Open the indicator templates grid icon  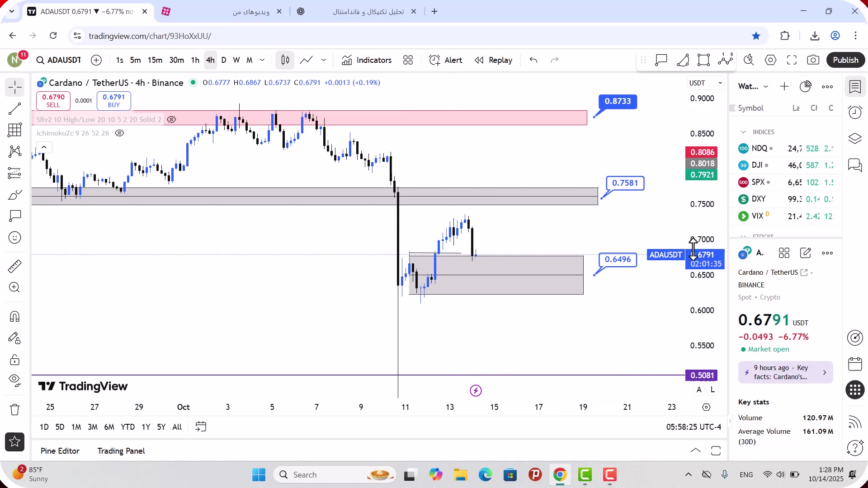point(408,60)
